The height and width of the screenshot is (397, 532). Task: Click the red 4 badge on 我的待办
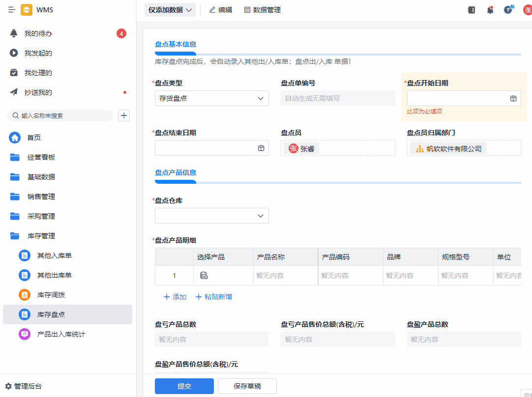click(121, 33)
